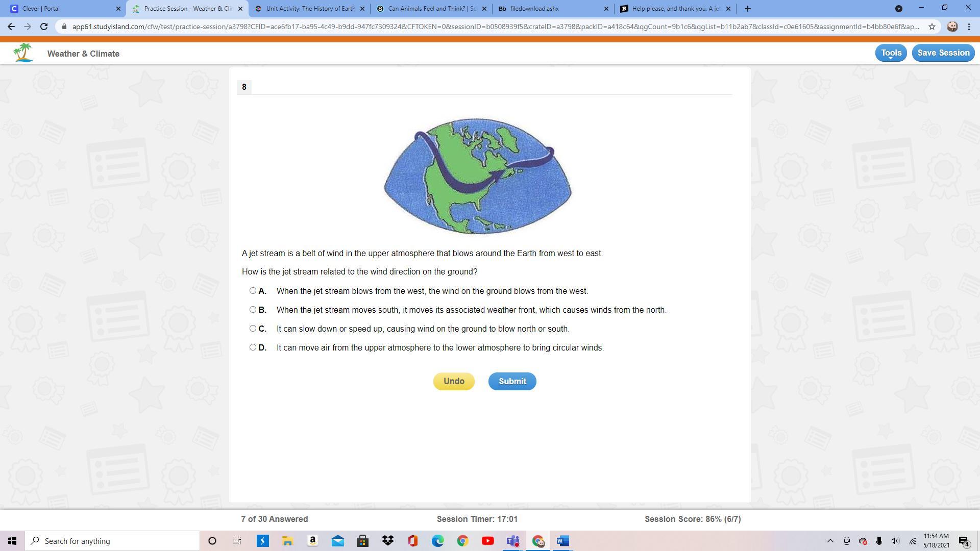Expand hidden system tray icons chevron
Image resolution: width=980 pixels, height=551 pixels.
point(830,541)
